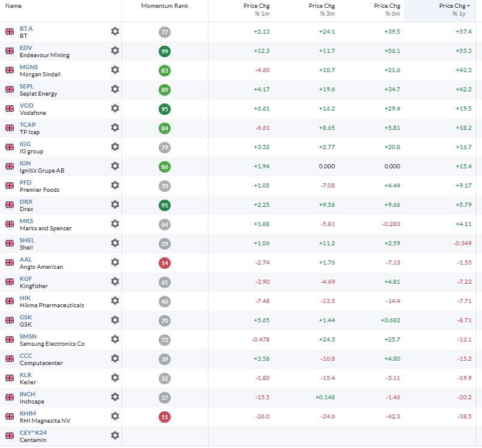Open settings gear for BT.A row
Image resolution: width=482 pixels, height=448 pixels.
(x=115, y=31)
